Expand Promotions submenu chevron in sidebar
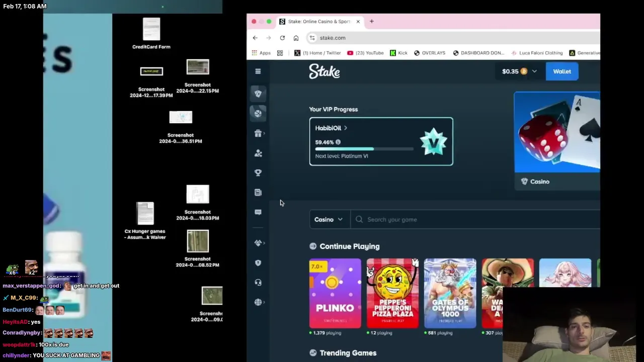 [x=265, y=133]
